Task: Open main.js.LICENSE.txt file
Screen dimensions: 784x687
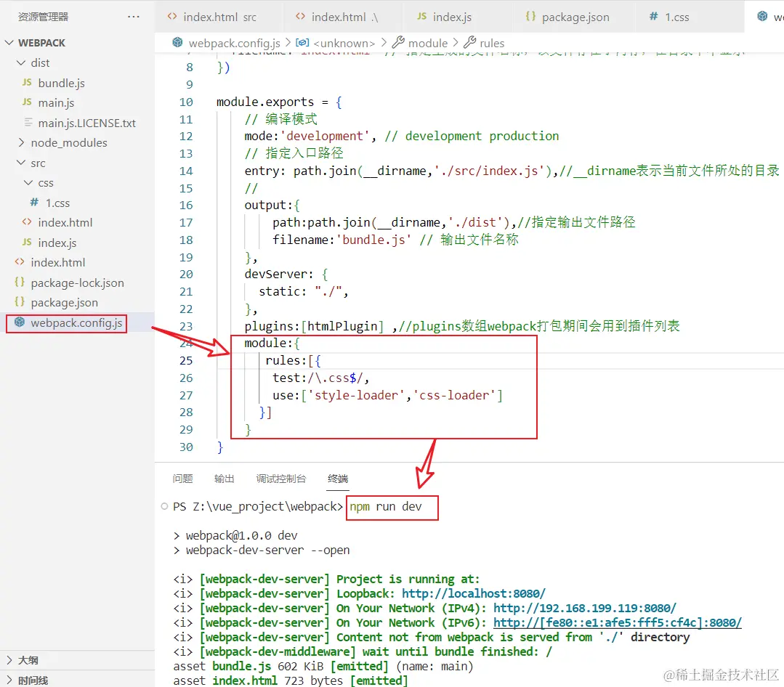Action: pos(87,123)
